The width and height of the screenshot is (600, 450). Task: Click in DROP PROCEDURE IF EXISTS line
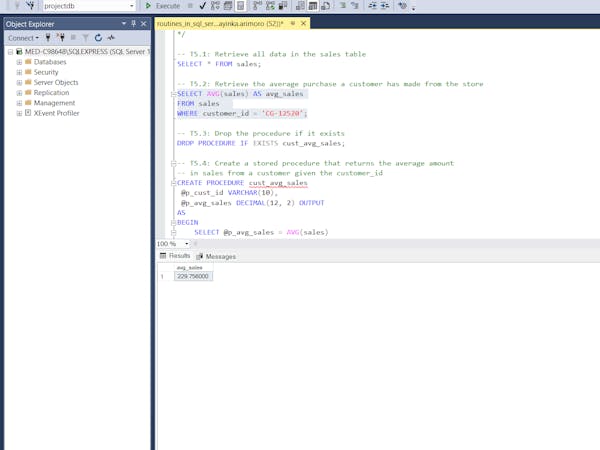click(x=261, y=143)
